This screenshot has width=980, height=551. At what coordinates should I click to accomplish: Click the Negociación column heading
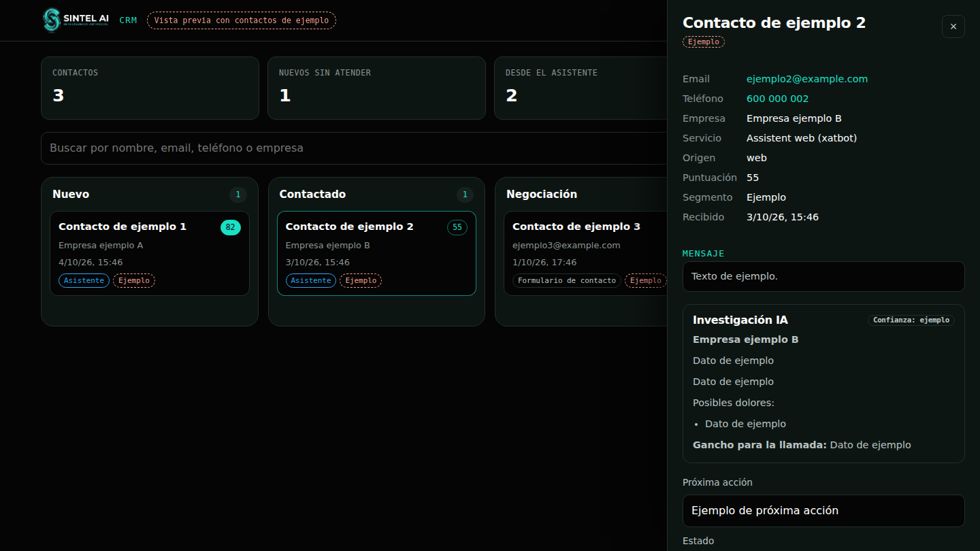pos(542,195)
